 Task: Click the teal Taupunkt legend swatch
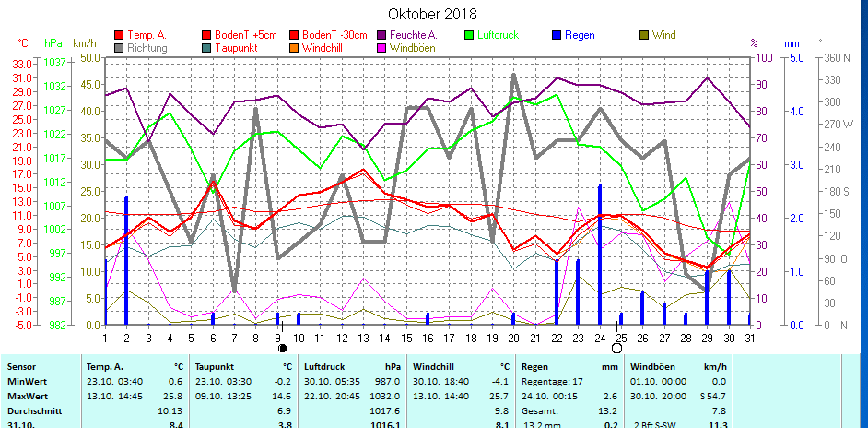[x=206, y=48]
